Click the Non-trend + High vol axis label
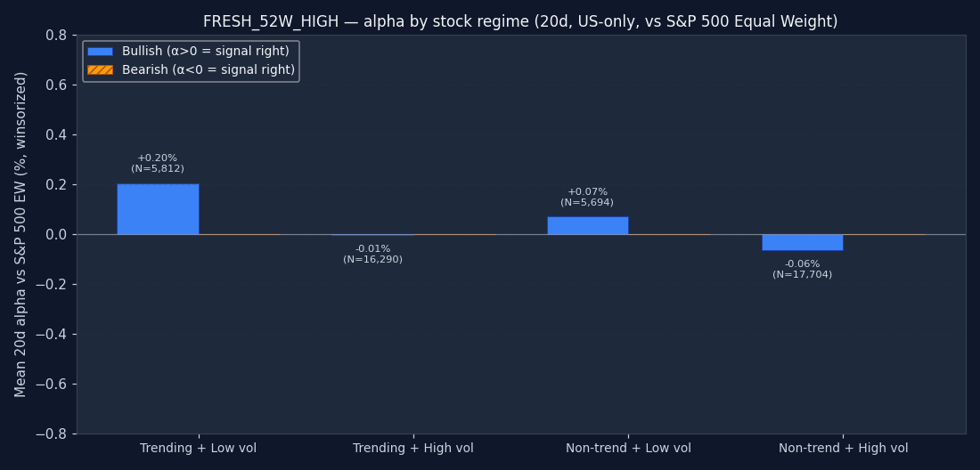 (x=843, y=449)
